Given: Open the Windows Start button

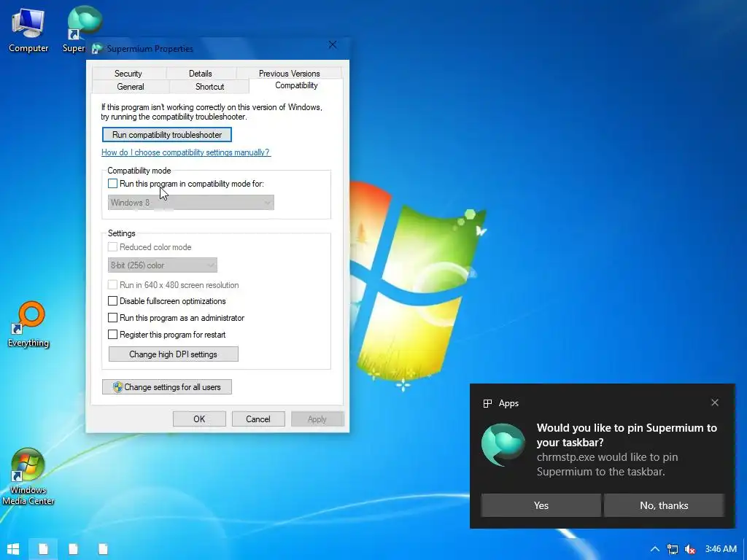Looking at the screenshot, I should pos(13,549).
